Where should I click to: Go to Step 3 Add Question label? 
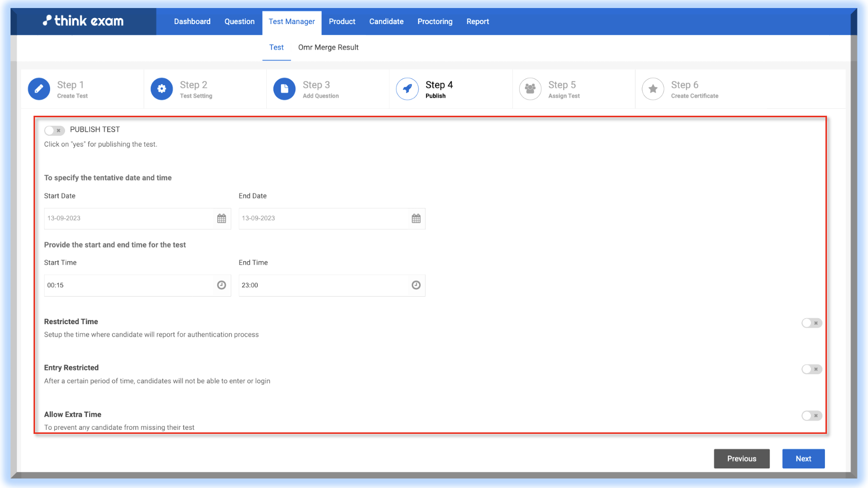pyautogui.click(x=320, y=89)
